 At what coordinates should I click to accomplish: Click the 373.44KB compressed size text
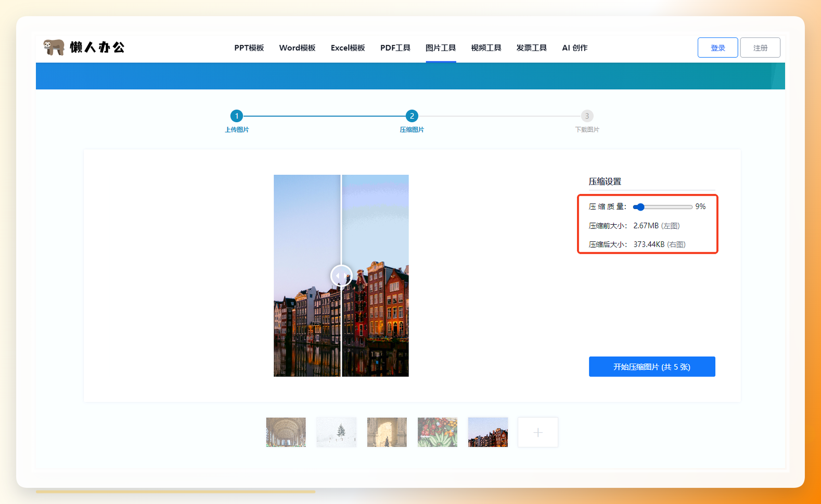(x=649, y=244)
